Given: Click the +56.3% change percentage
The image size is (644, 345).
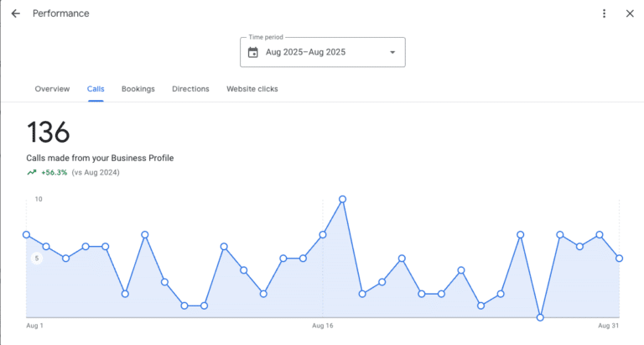Looking at the screenshot, I should [x=54, y=172].
